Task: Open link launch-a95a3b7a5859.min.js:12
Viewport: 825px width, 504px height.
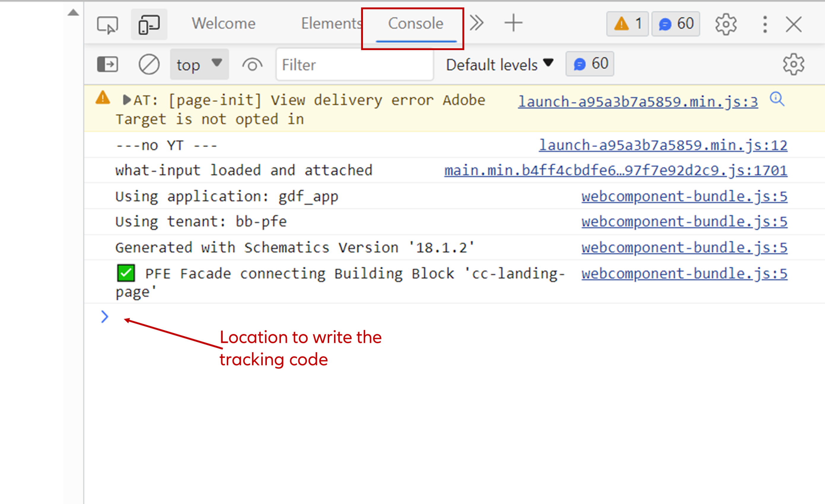Action: (663, 145)
